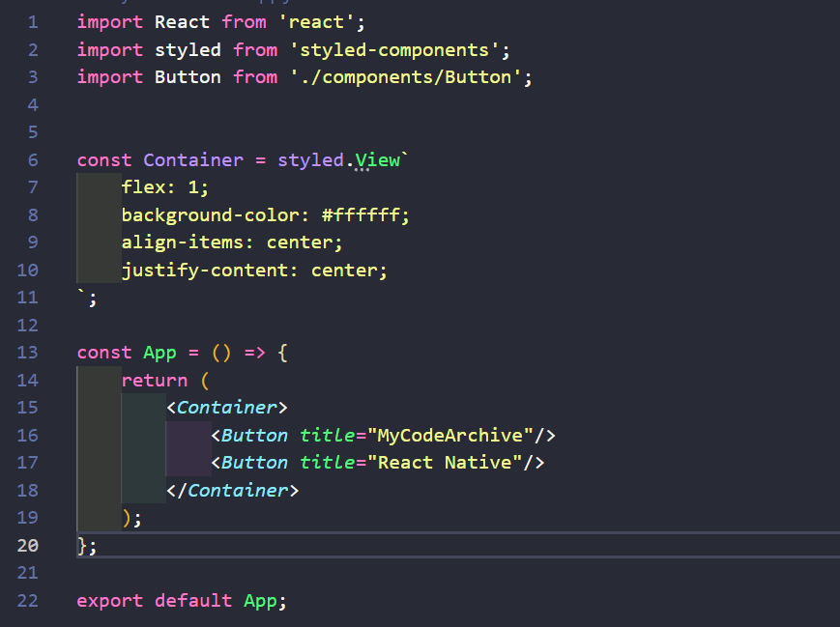Screen dimensions: 840x627
Task: Click line number 22 in gutter
Action: pyautogui.click(x=27, y=600)
